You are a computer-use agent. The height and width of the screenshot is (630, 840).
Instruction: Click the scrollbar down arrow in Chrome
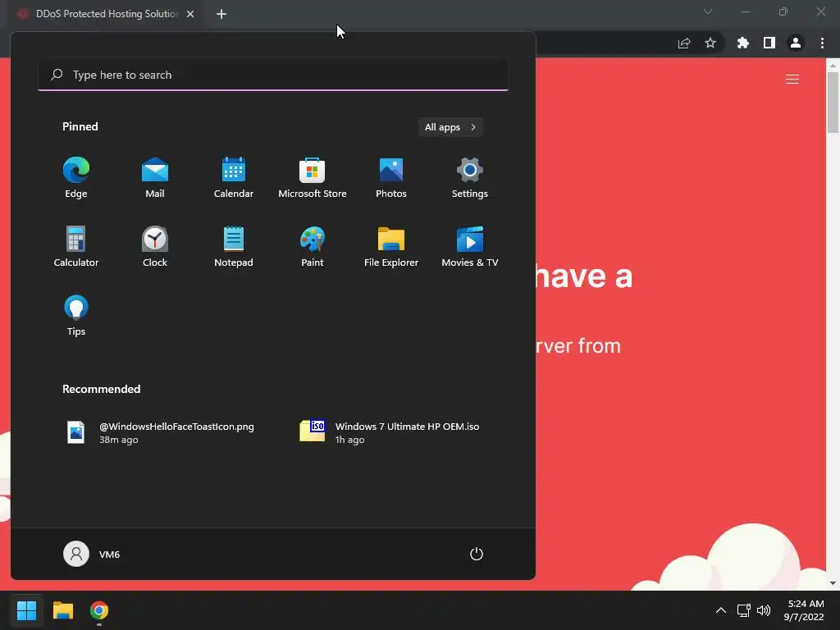point(833,583)
